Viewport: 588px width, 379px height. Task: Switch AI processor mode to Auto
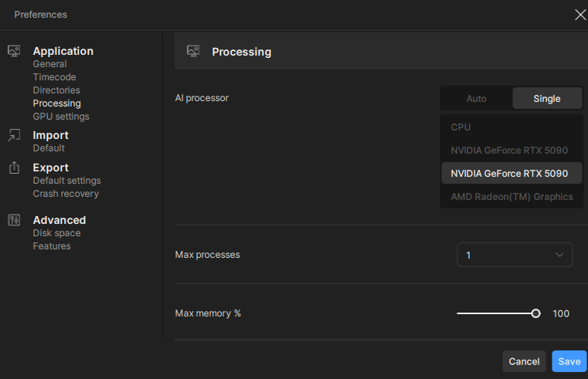pyautogui.click(x=477, y=99)
